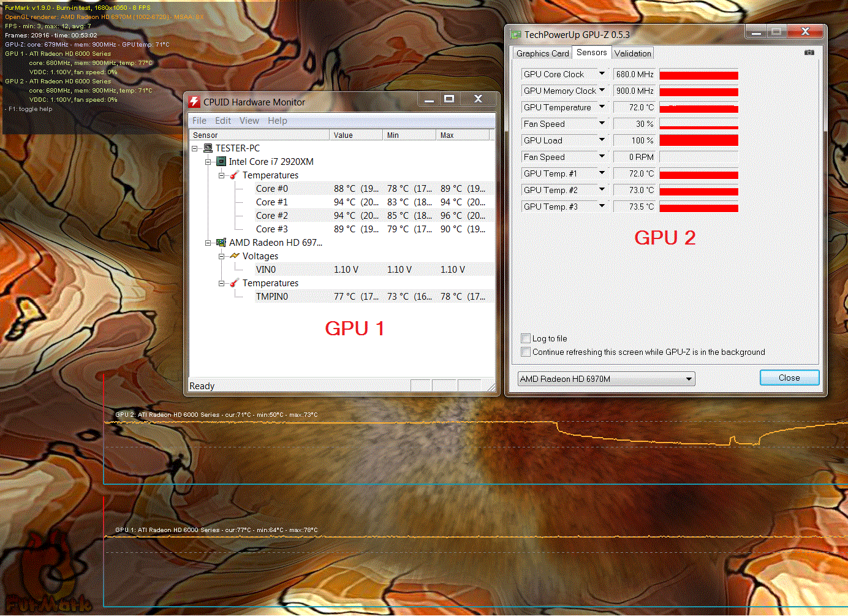Open the Help menu in Hardware Monitor
The width and height of the screenshot is (848, 616).
click(277, 121)
